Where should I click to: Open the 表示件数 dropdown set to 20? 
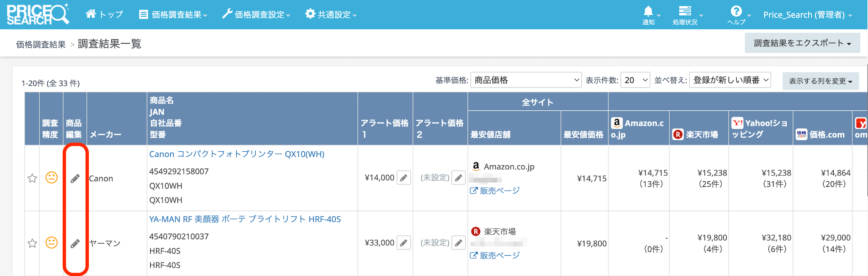pyautogui.click(x=635, y=80)
